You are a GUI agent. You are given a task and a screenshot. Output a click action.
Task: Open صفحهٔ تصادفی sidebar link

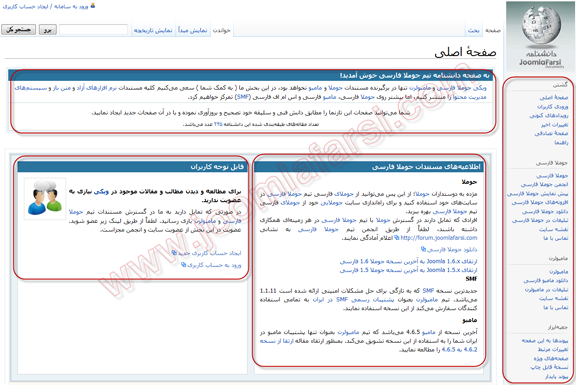click(x=551, y=133)
